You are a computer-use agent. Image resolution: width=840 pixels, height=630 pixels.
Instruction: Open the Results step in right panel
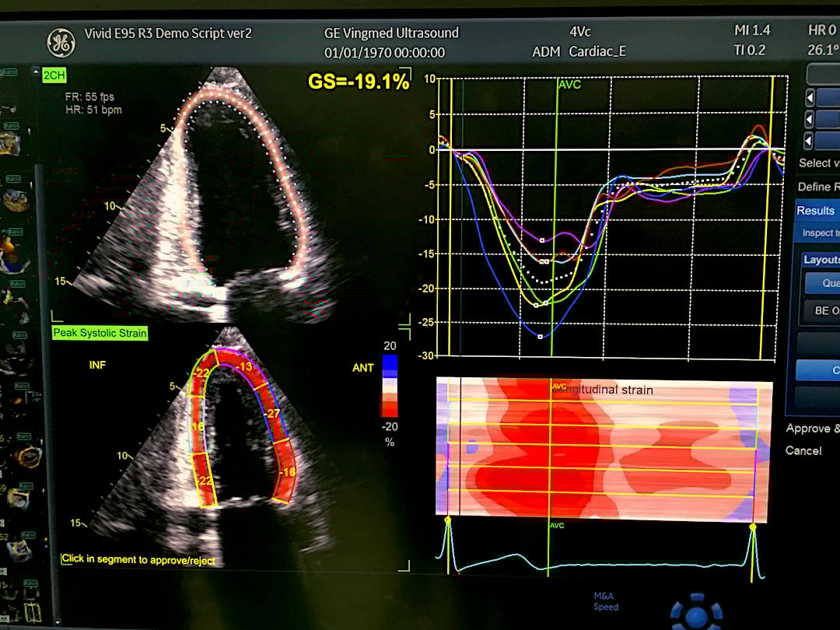coord(815,211)
